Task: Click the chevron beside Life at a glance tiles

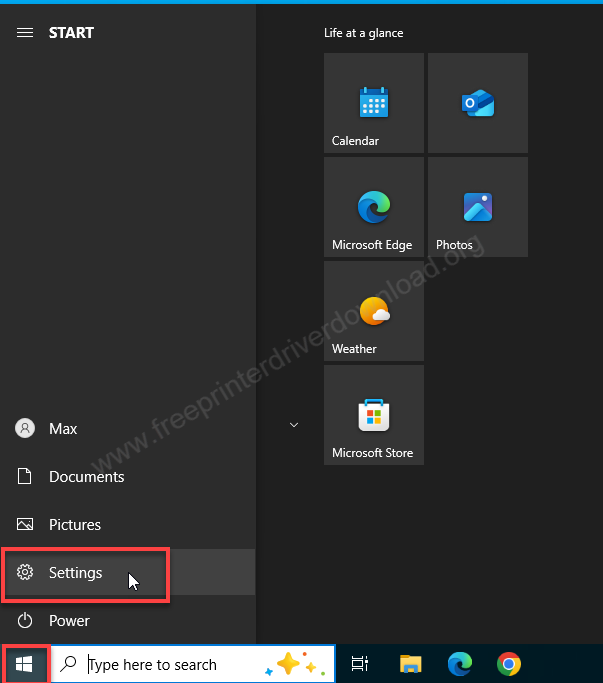Action: 294,425
